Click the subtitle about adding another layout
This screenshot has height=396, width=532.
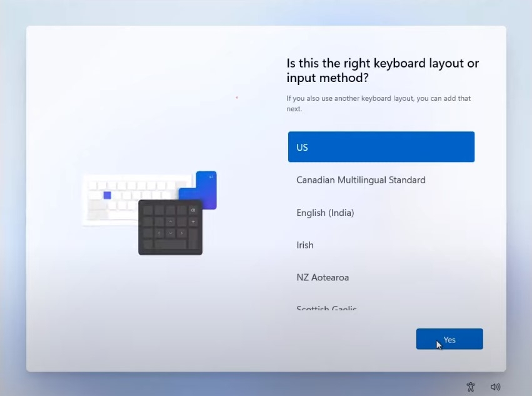(x=378, y=103)
